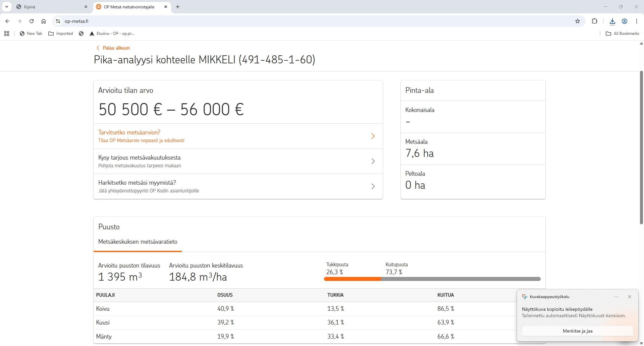Open the Etusivu - OP bookmark
The height and width of the screenshot is (346, 644).
pos(112,34)
